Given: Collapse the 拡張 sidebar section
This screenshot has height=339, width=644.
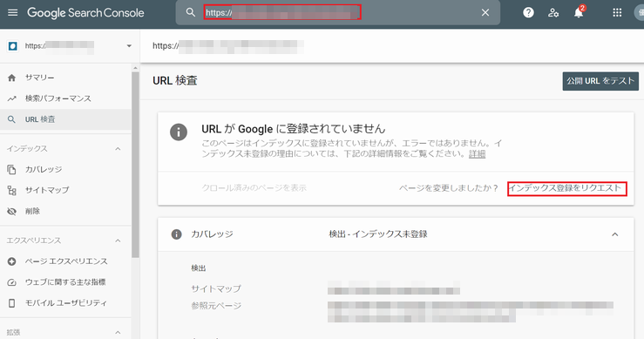Looking at the screenshot, I should pos(118,332).
